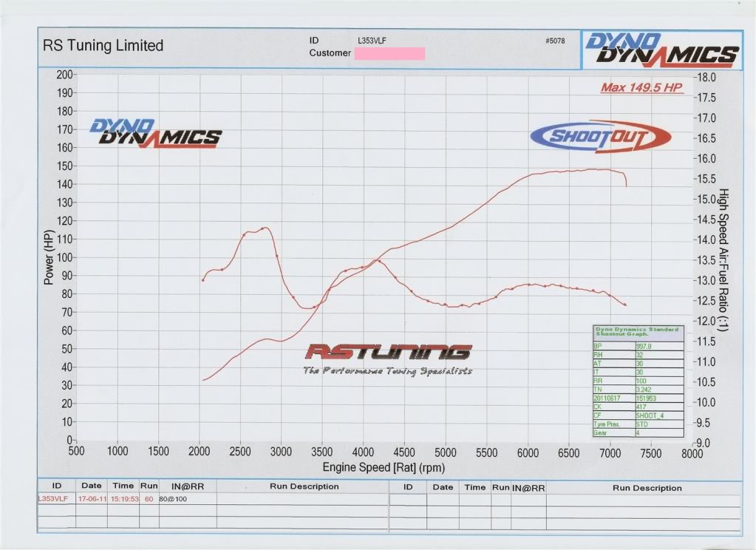Click the Dyno Dynamics logo inside the graph
Image resolution: width=756 pixels, height=550 pixels.
(155, 133)
